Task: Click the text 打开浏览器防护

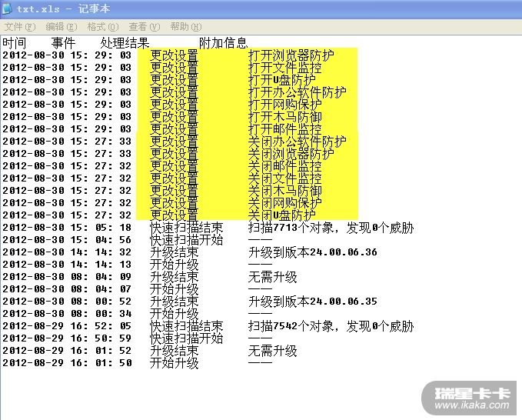Action: tap(291, 55)
